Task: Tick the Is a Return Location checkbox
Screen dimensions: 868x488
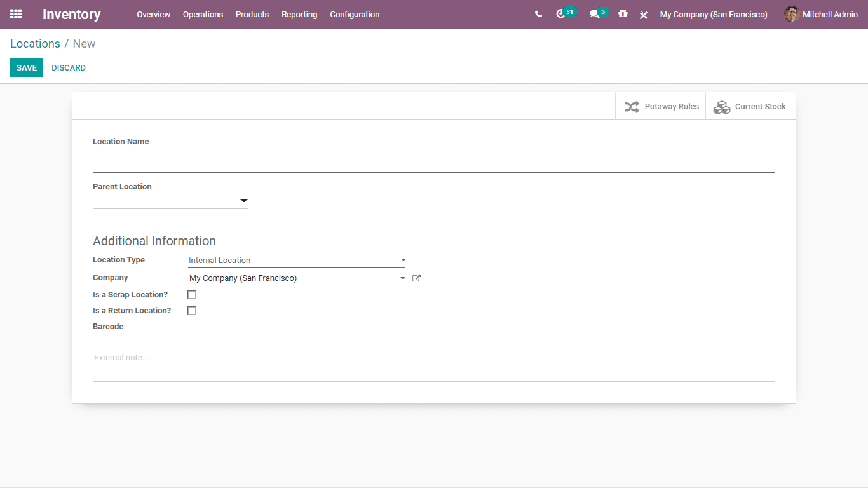Action: [x=192, y=311]
